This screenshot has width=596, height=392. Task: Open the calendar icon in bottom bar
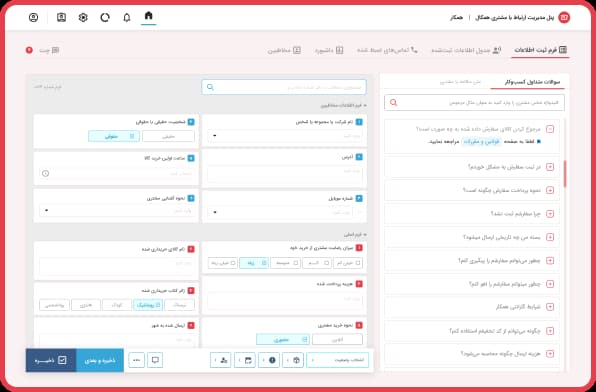coord(245,360)
